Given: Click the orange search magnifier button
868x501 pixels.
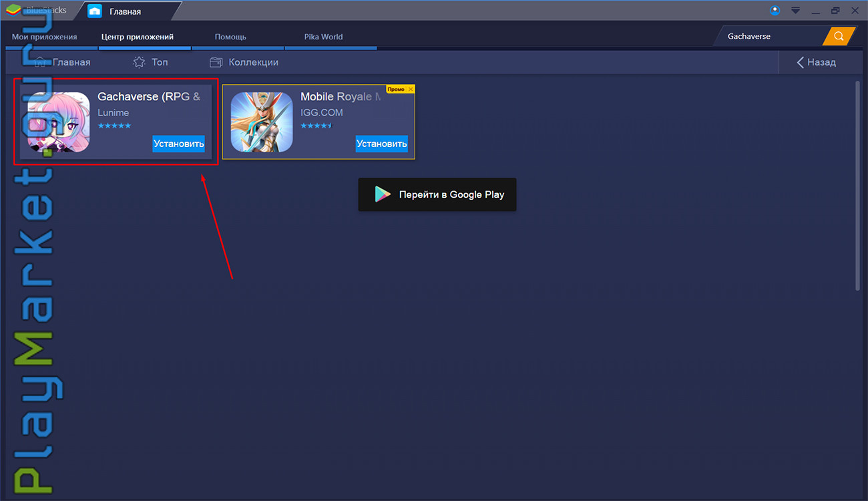Looking at the screenshot, I should tap(839, 36).
